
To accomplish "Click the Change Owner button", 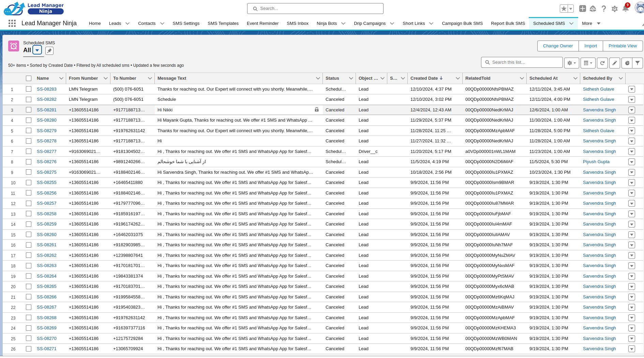I will point(558,46).
